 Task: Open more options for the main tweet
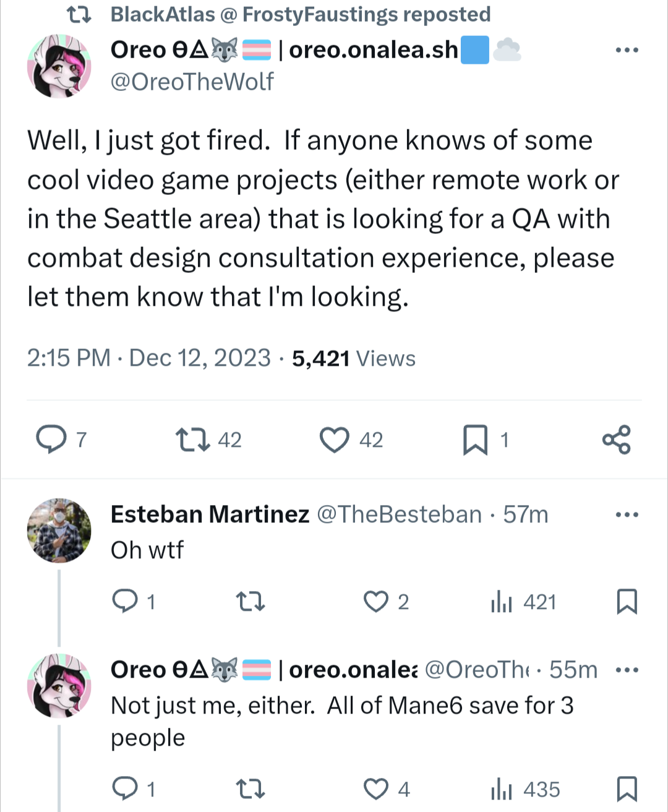(627, 50)
